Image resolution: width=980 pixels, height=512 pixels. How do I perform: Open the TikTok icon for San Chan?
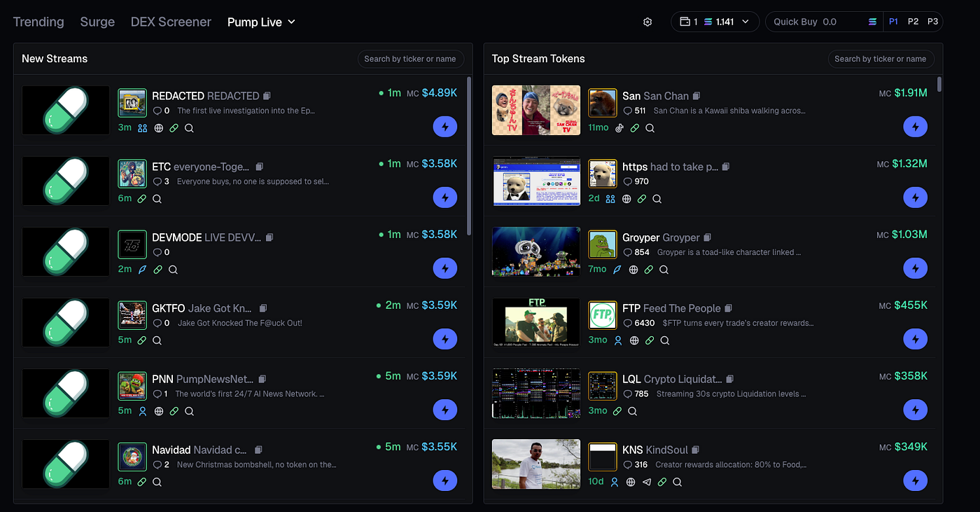[619, 128]
